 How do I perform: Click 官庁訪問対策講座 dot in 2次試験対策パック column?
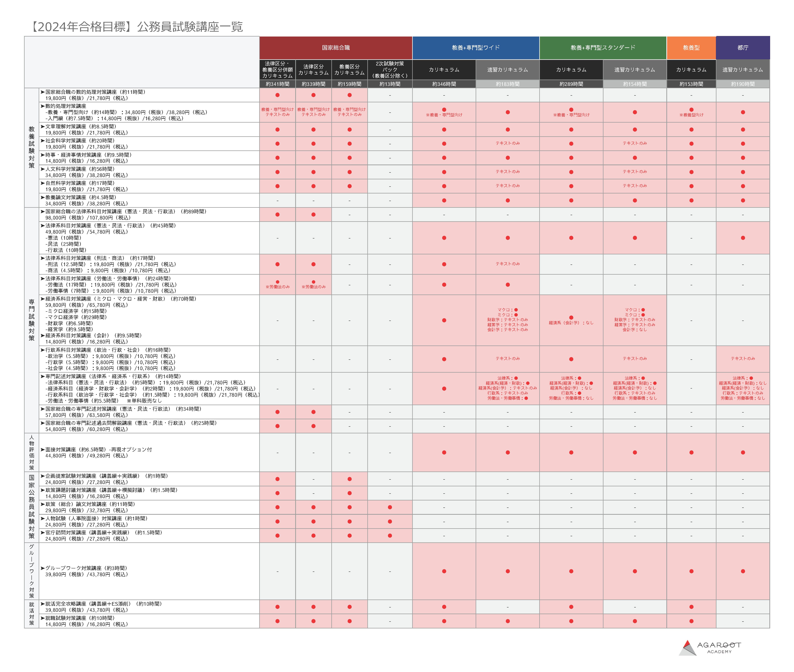click(390, 536)
